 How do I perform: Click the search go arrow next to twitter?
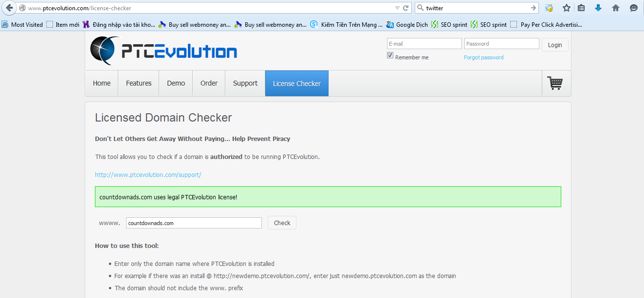pos(534,8)
